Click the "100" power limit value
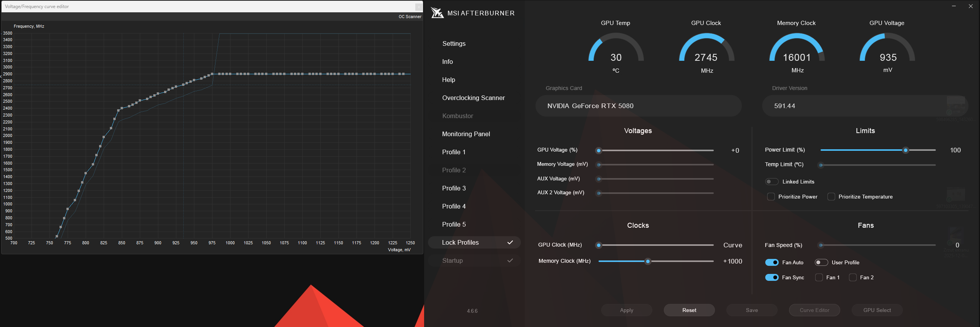Screen dimensions: 980x327 point(955,150)
